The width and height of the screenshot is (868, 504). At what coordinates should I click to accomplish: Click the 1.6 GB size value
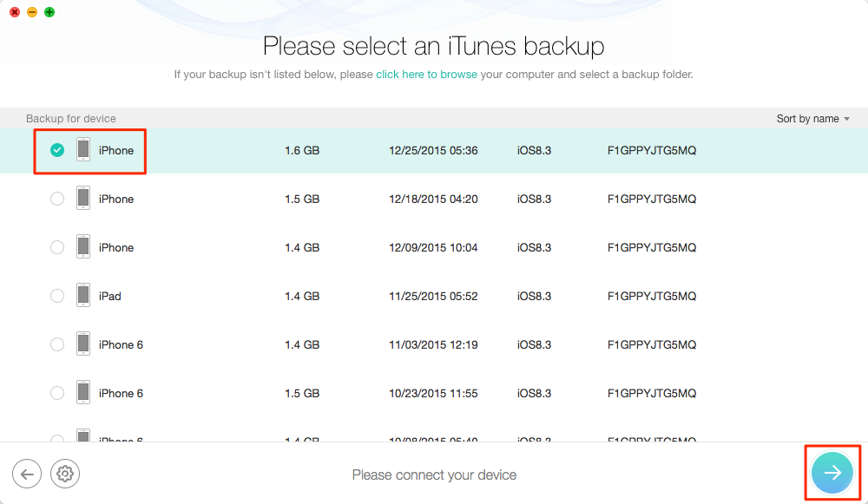point(302,150)
